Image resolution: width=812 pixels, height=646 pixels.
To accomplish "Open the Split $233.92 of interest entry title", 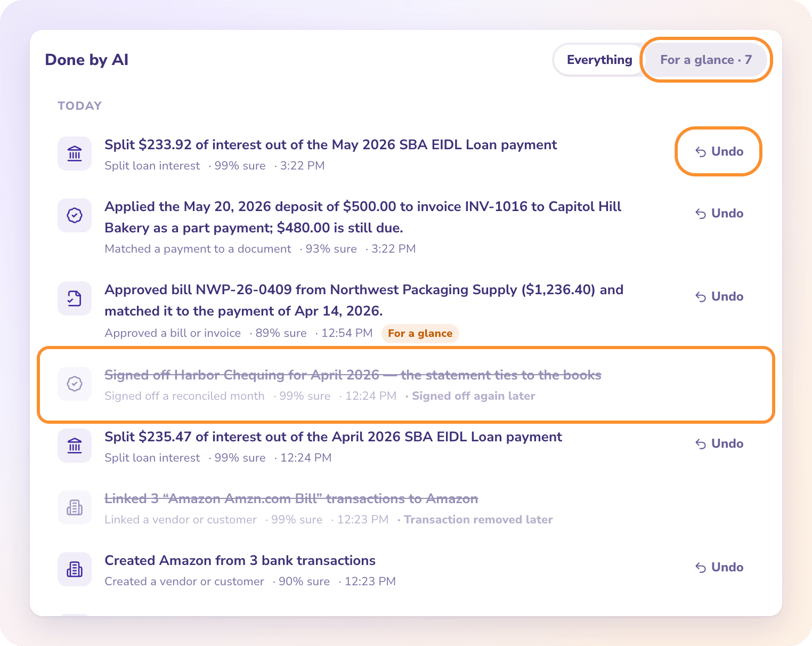I will [x=330, y=144].
